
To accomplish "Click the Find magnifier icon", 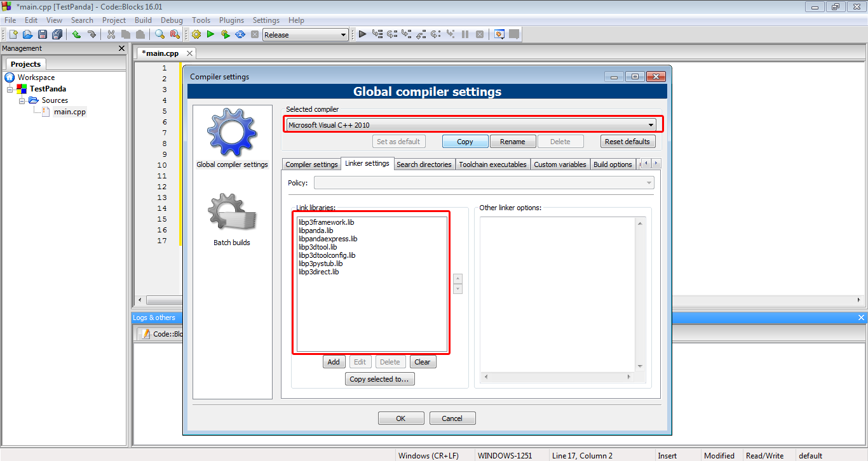I will pos(159,34).
